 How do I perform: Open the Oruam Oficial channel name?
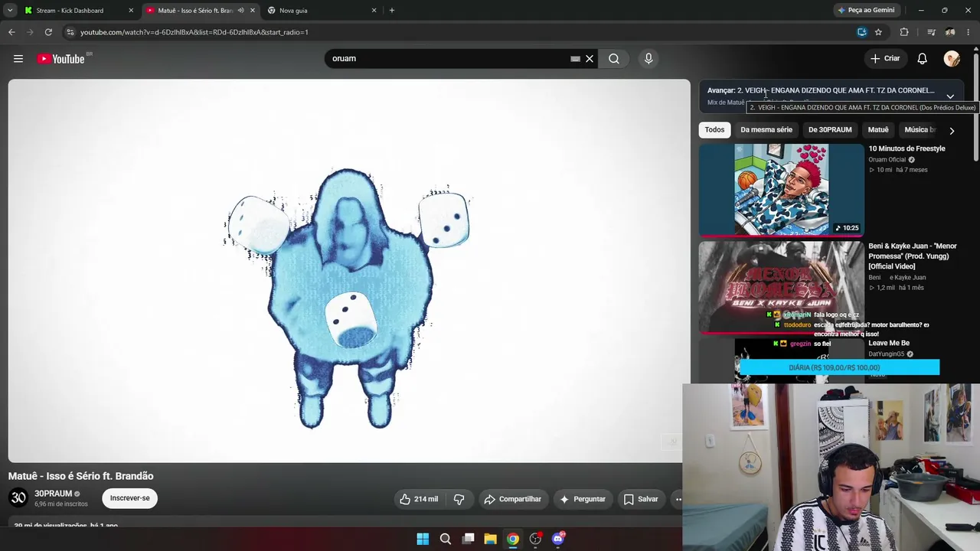pyautogui.click(x=887, y=160)
